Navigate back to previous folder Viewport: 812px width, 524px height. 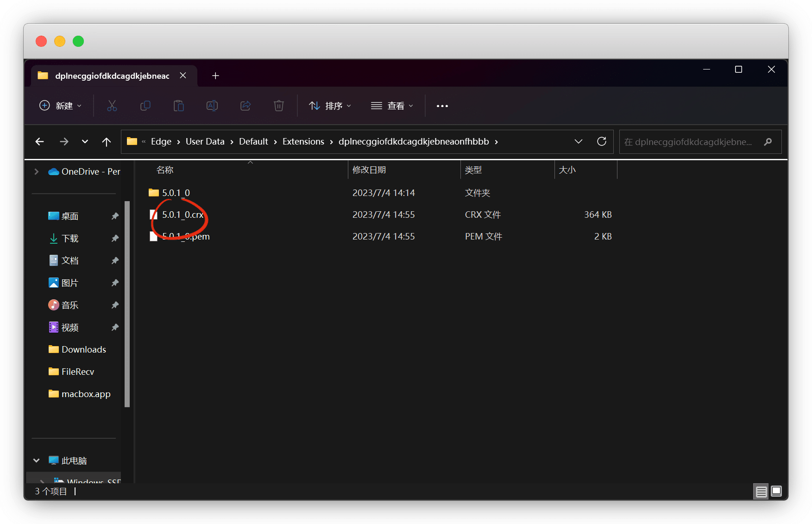(x=40, y=142)
